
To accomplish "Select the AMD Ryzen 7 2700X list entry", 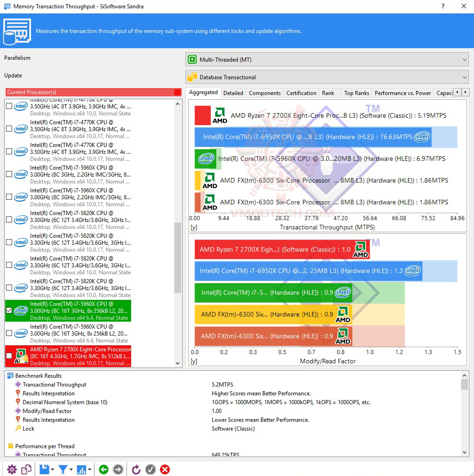I will pyautogui.click(x=68, y=356).
